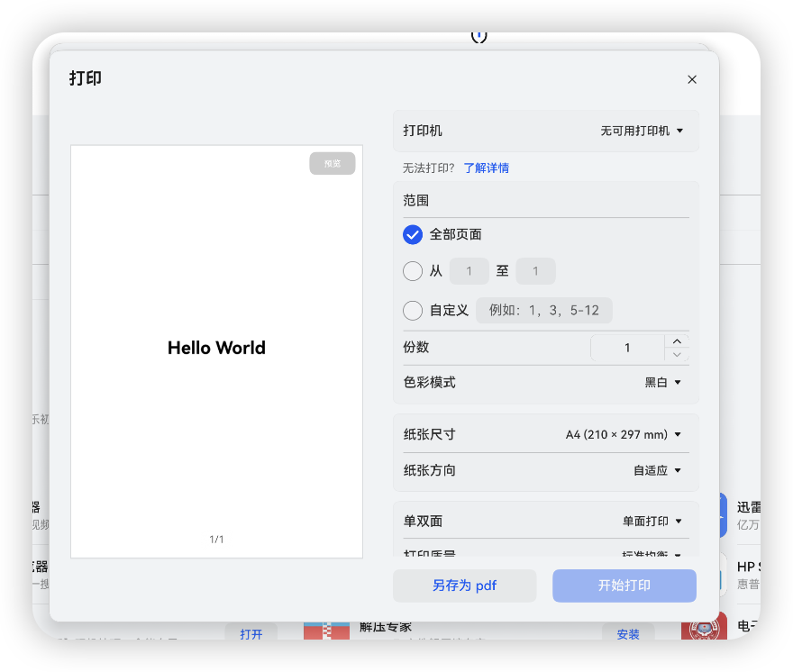Select the 全部页面 radio option

[x=413, y=234]
